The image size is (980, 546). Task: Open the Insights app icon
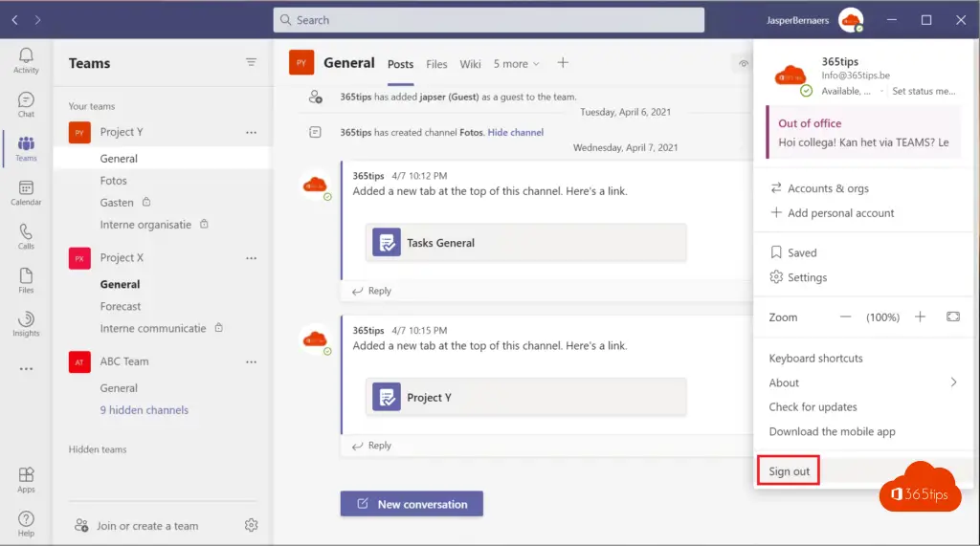pos(26,324)
